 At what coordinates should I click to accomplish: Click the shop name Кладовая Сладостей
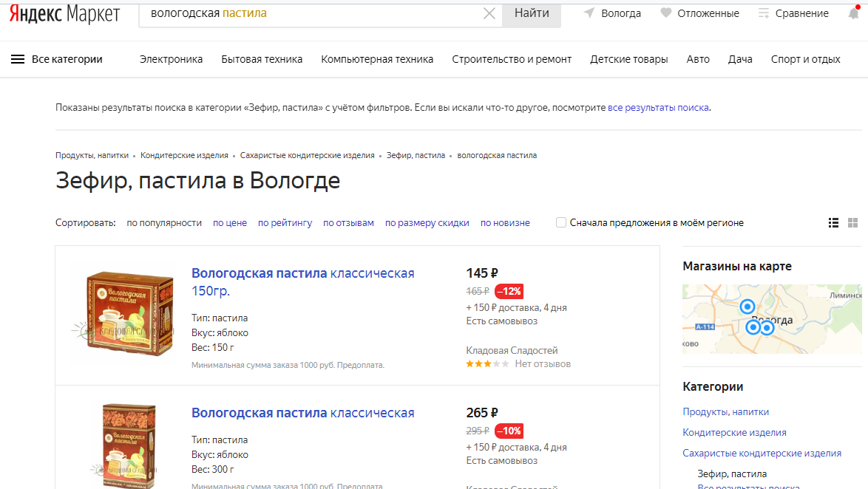(x=512, y=351)
